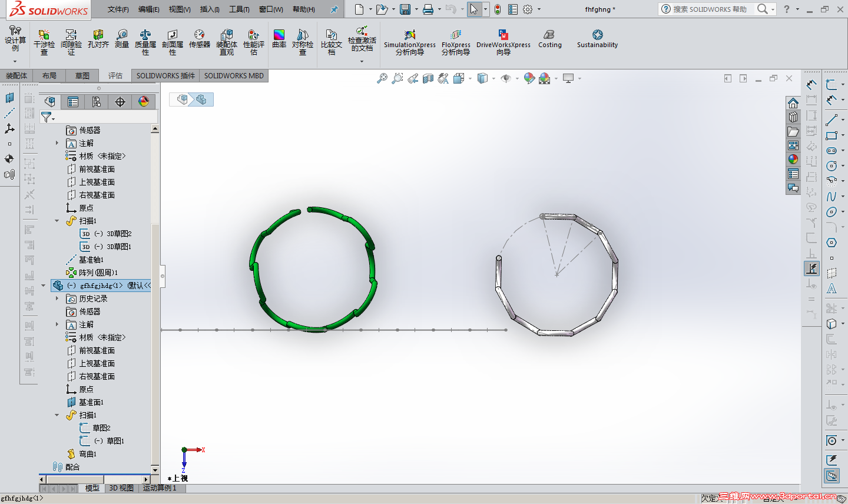Activate Zoom to Area magnifier
The height and width of the screenshot is (504, 848).
point(397,78)
